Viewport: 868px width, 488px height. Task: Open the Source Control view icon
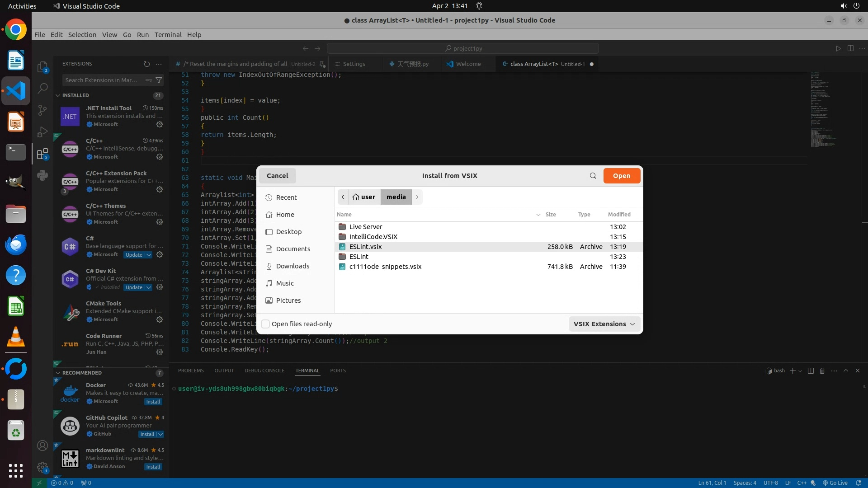(42, 110)
